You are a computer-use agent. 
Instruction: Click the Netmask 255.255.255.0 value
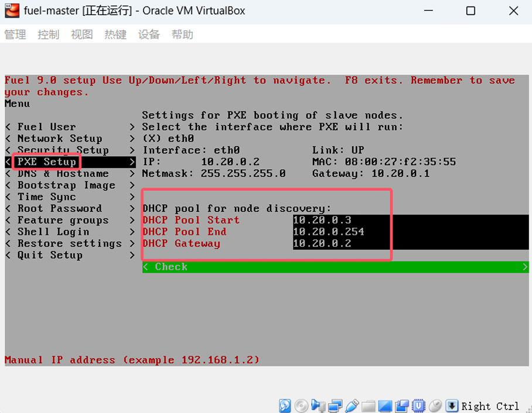pos(243,173)
